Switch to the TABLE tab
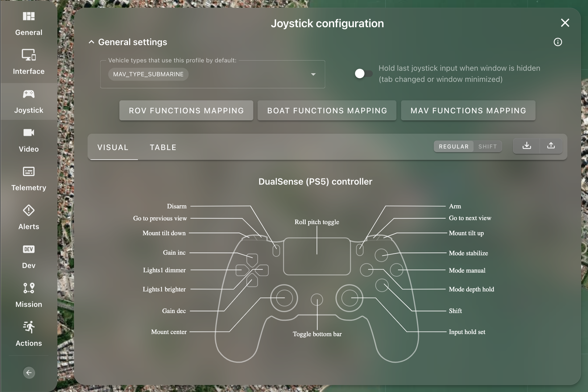 click(163, 148)
